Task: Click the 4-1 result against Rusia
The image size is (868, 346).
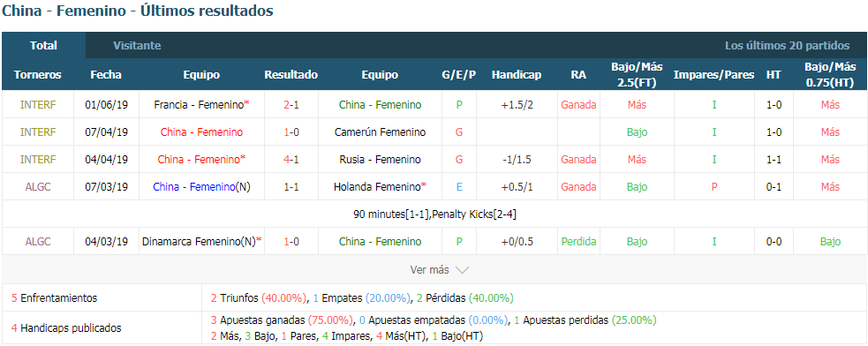Action: click(x=291, y=160)
